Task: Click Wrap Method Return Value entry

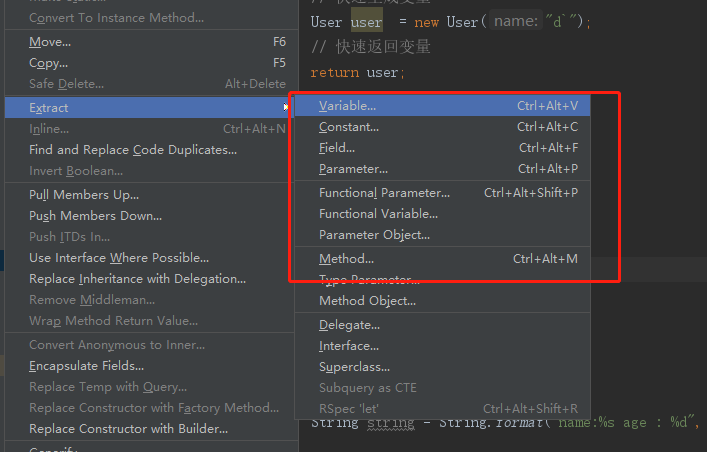Action: [x=149, y=321]
